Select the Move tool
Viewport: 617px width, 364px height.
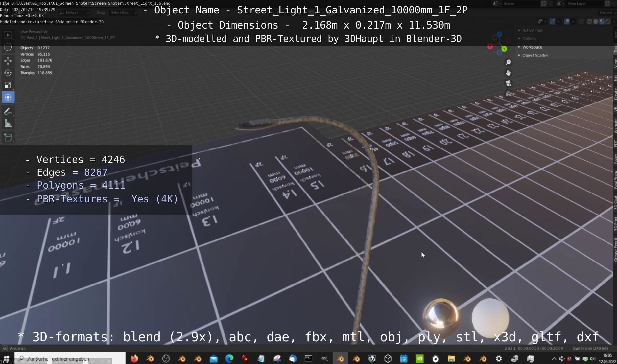(x=8, y=61)
